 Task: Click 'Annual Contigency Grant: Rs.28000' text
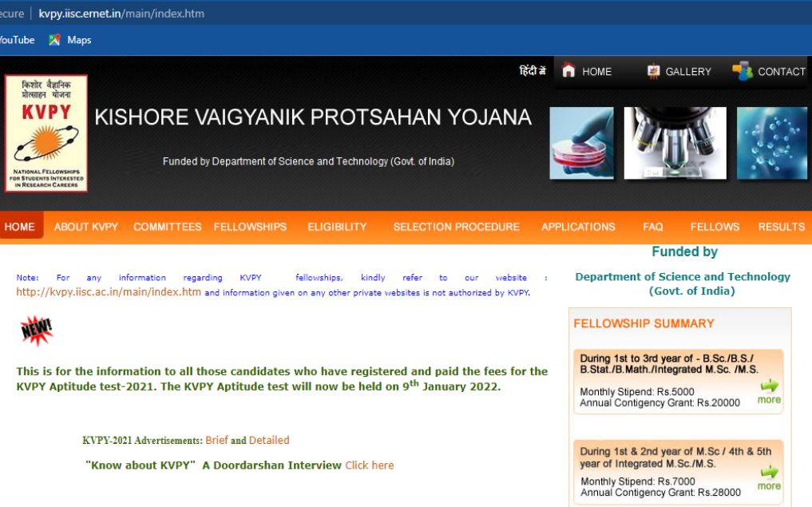(x=661, y=493)
